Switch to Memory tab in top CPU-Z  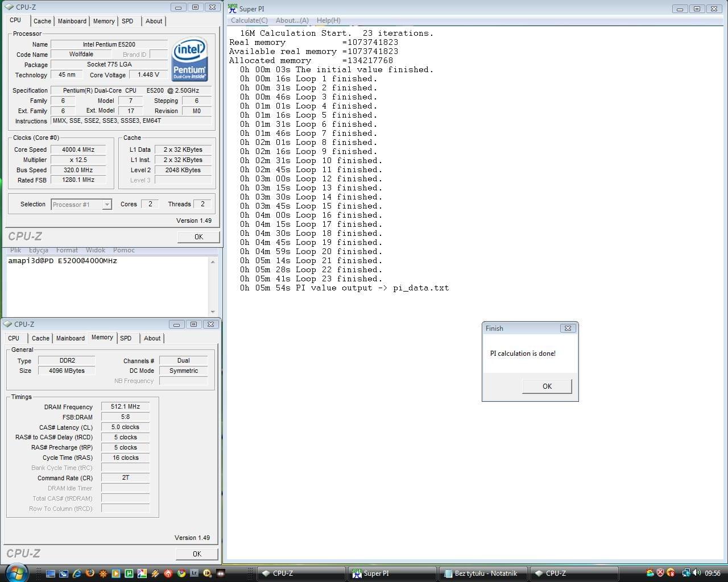click(x=104, y=21)
